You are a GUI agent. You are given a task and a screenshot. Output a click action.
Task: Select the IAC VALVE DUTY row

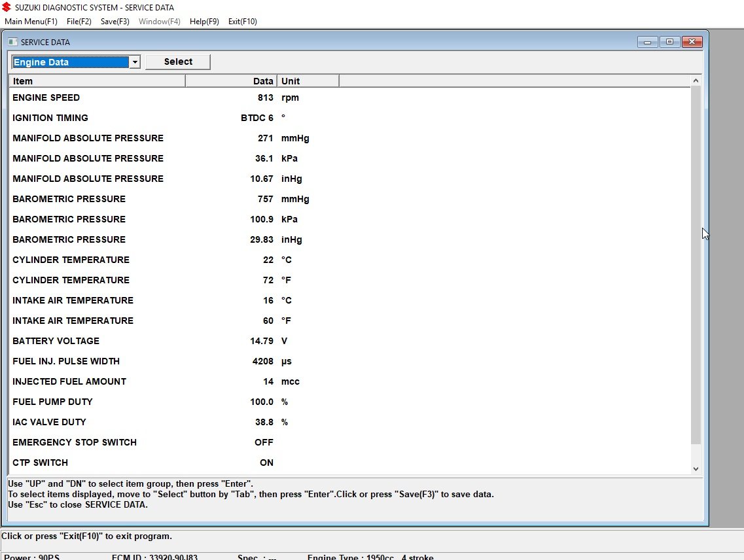point(349,423)
